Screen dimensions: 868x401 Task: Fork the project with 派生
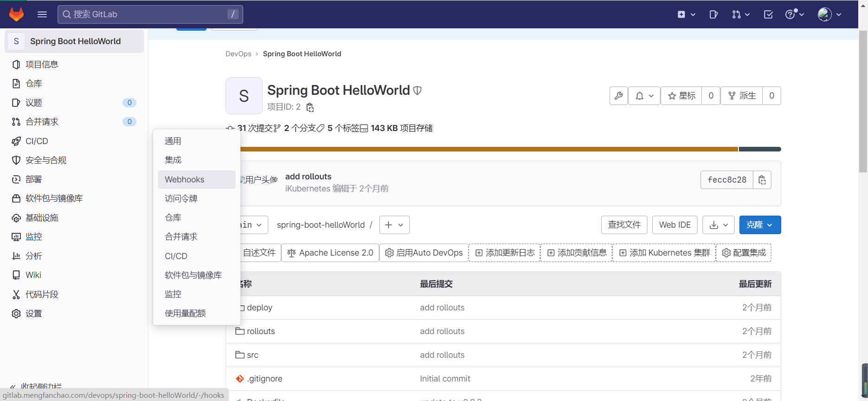(742, 96)
